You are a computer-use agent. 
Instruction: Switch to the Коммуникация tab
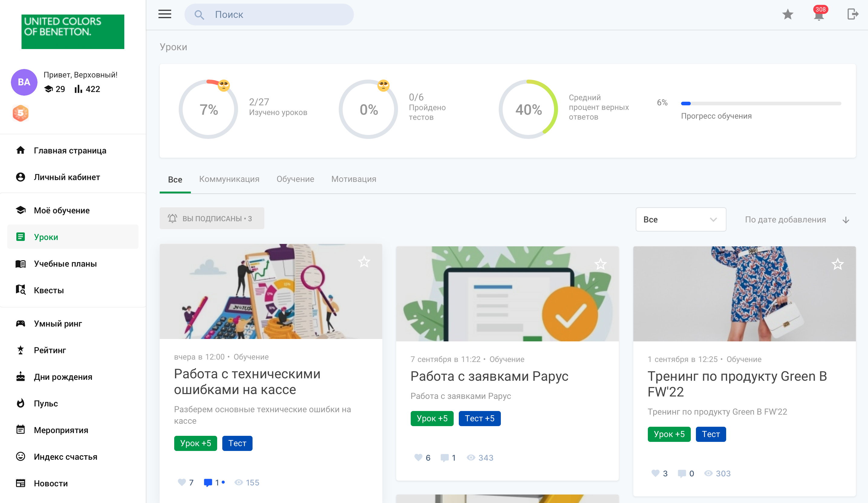point(229,179)
